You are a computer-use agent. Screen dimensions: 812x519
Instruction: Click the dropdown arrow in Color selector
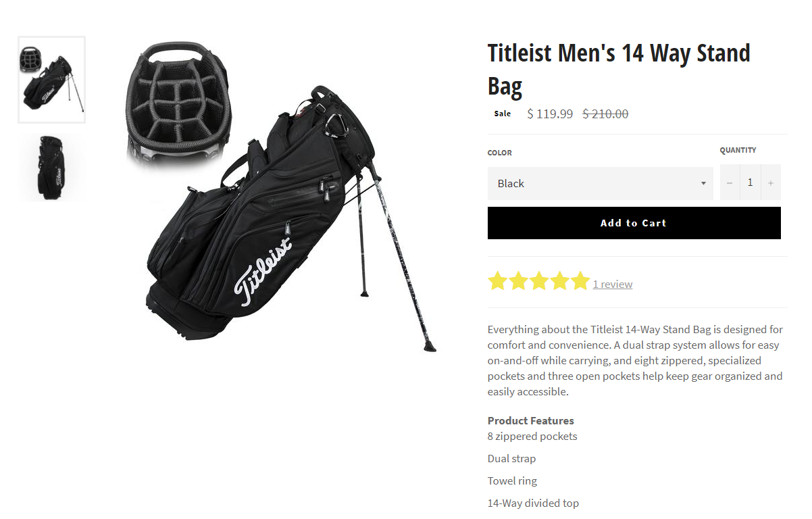(703, 184)
